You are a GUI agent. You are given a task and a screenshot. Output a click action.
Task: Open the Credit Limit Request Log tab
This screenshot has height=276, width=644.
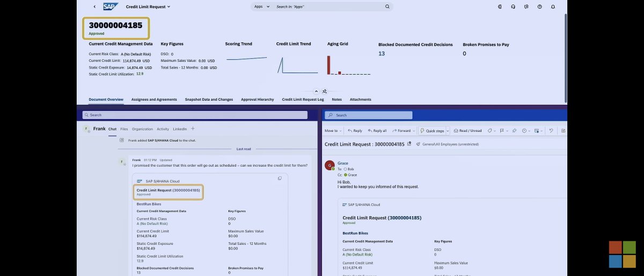click(303, 99)
